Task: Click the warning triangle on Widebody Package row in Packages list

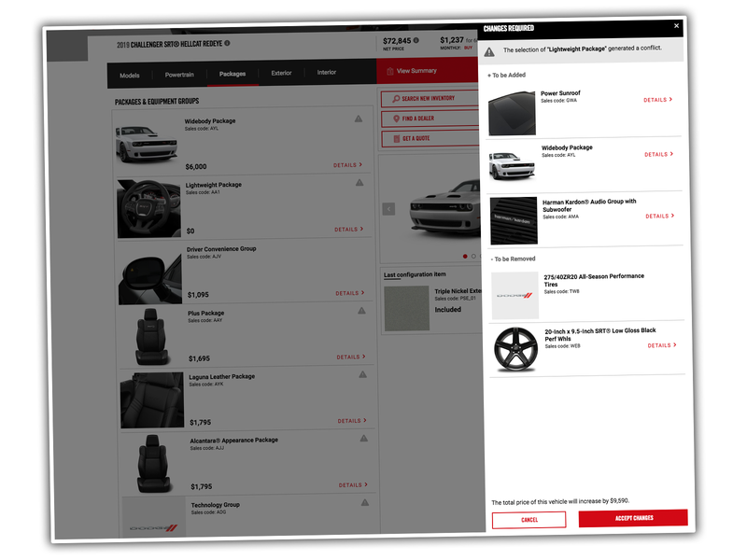Action: pos(359,119)
